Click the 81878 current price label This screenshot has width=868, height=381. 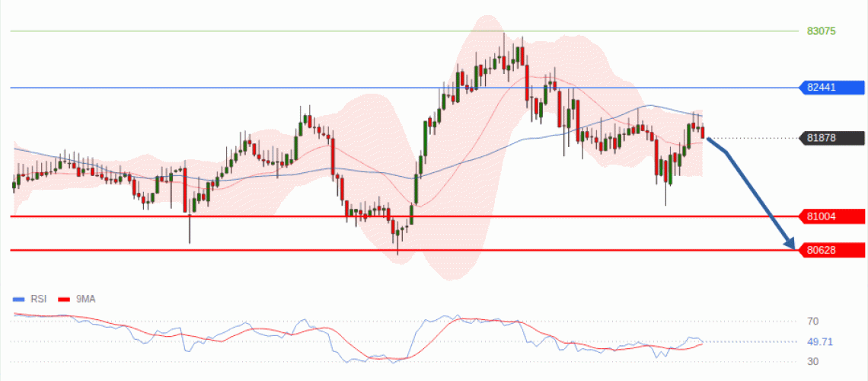(832, 138)
